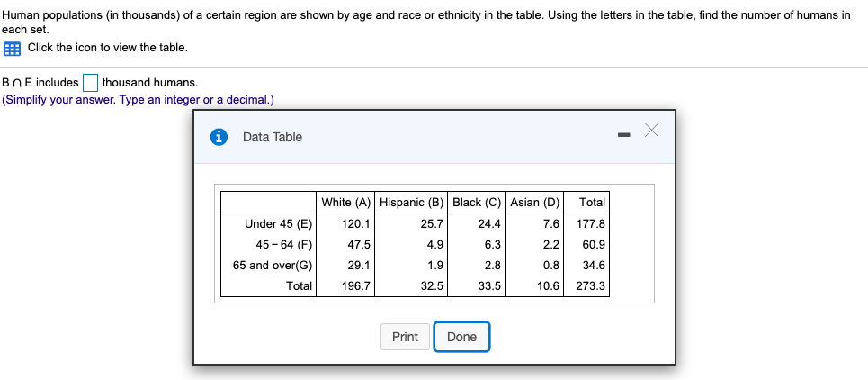Minimize the Data Table dialog

(x=624, y=134)
